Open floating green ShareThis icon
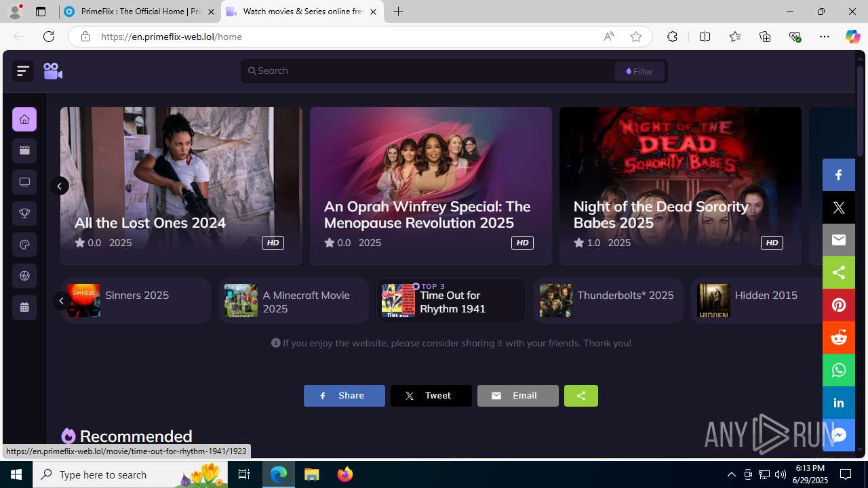This screenshot has height=488, width=868. pos(839,272)
